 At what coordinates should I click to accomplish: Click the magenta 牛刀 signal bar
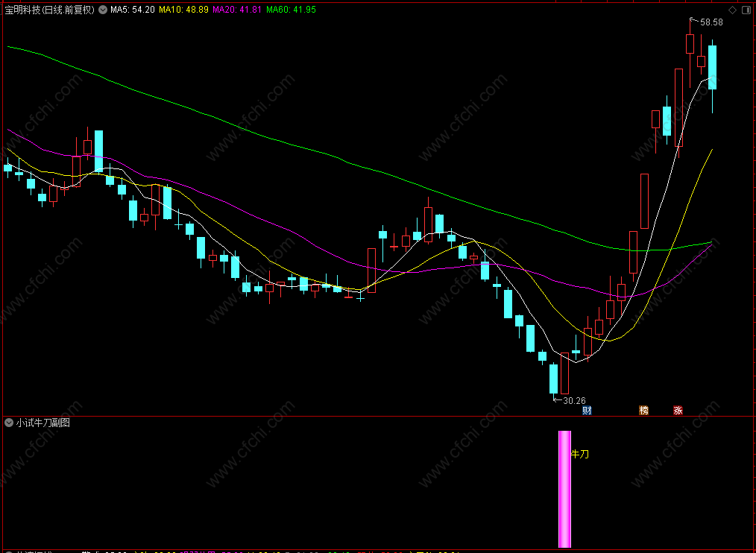(564, 489)
